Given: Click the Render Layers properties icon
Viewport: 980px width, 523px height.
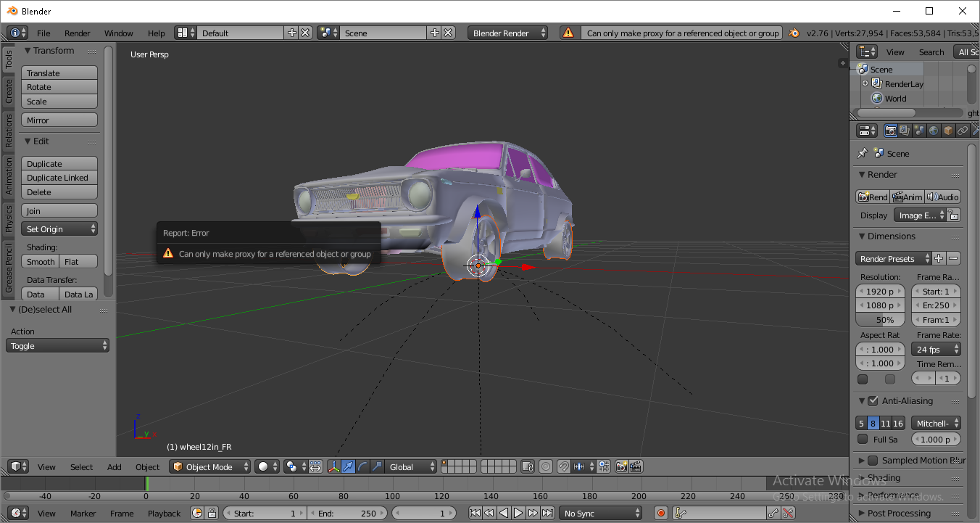Looking at the screenshot, I should pyautogui.click(x=905, y=131).
